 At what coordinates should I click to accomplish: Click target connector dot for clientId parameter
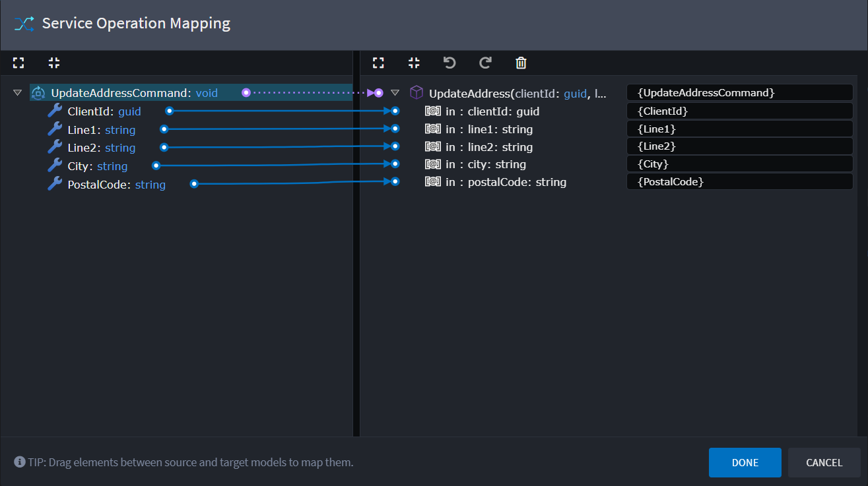pos(395,111)
